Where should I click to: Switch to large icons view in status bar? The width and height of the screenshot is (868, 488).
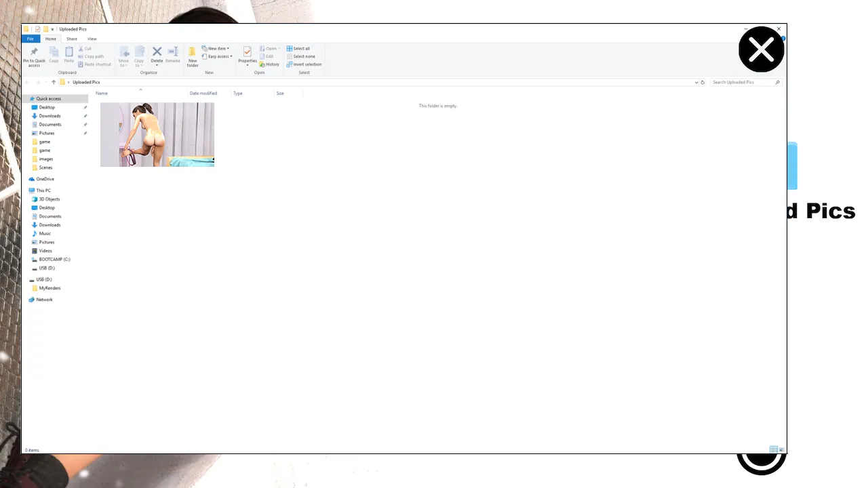781,450
